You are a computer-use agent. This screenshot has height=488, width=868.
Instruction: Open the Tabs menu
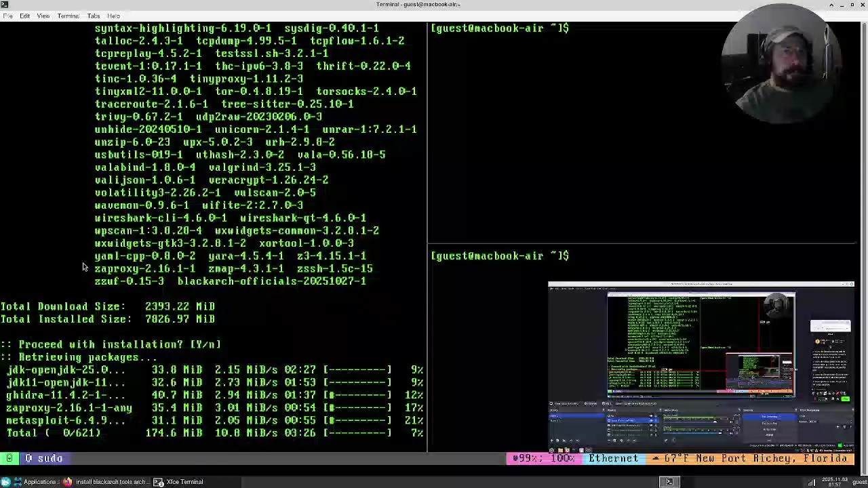pyautogui.click(x=94, y=16)
